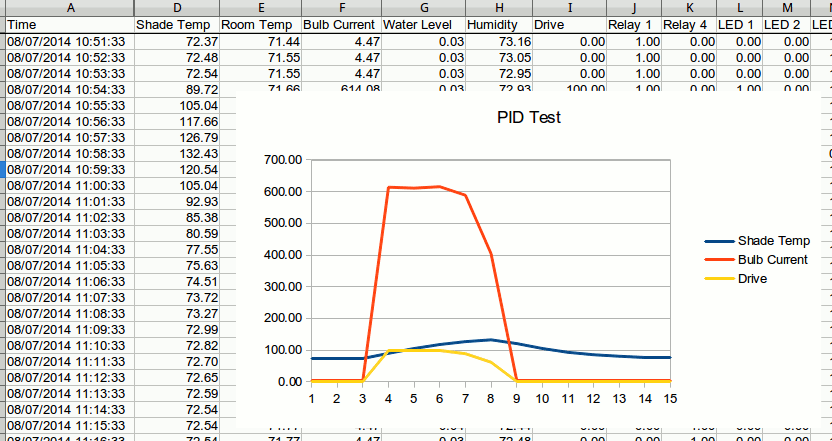This screenshot has height=441, width=832.
Task: Click the Relay 1 header cell
Action: click(634, 25)
